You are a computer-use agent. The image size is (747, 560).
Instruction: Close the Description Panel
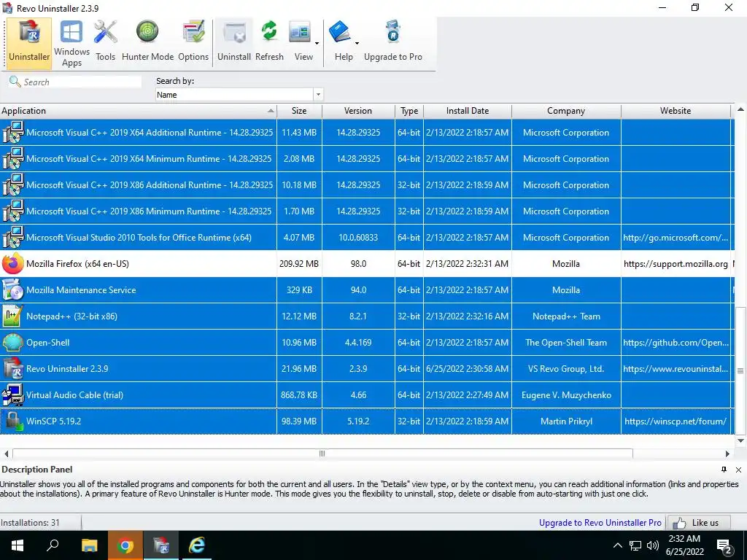(x=738, y=470)
